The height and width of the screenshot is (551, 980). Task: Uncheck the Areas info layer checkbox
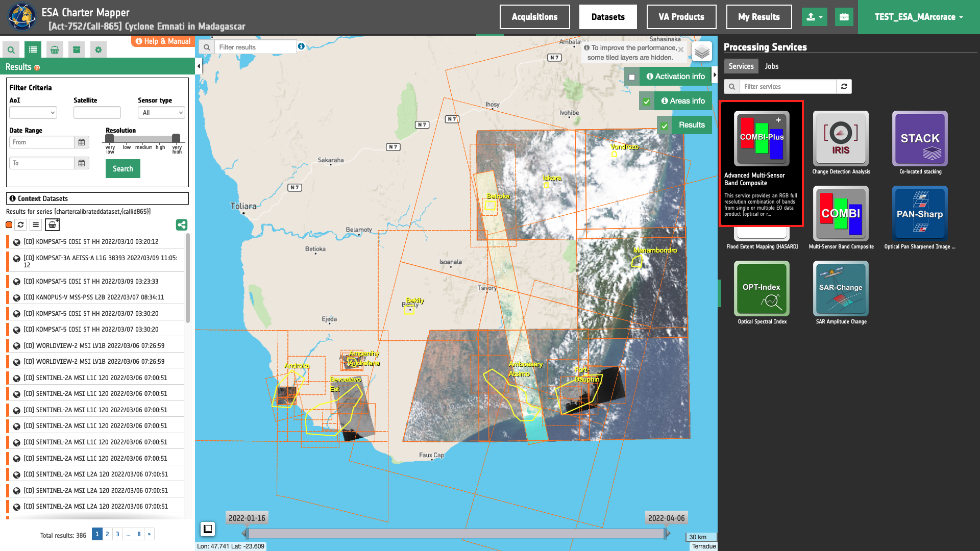coord(647,102)
